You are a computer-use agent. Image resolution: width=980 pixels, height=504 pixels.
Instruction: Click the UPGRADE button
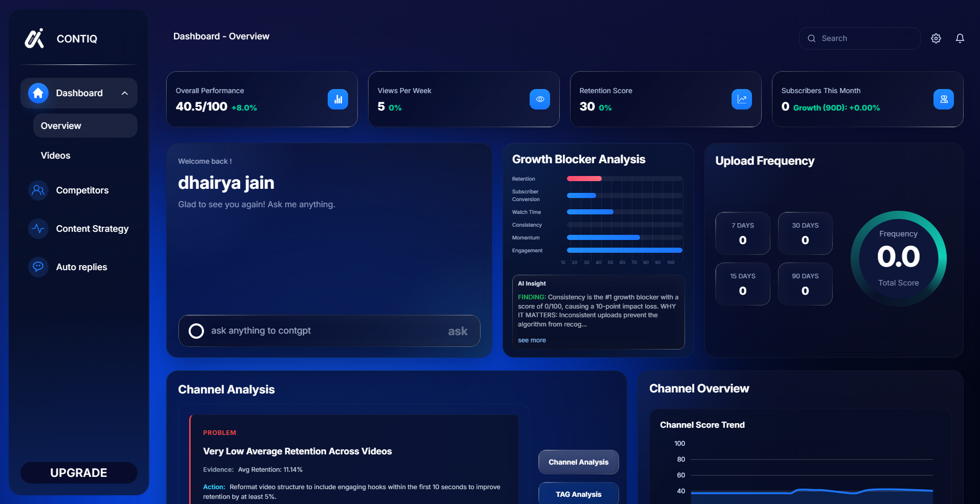tap(79, 473)
